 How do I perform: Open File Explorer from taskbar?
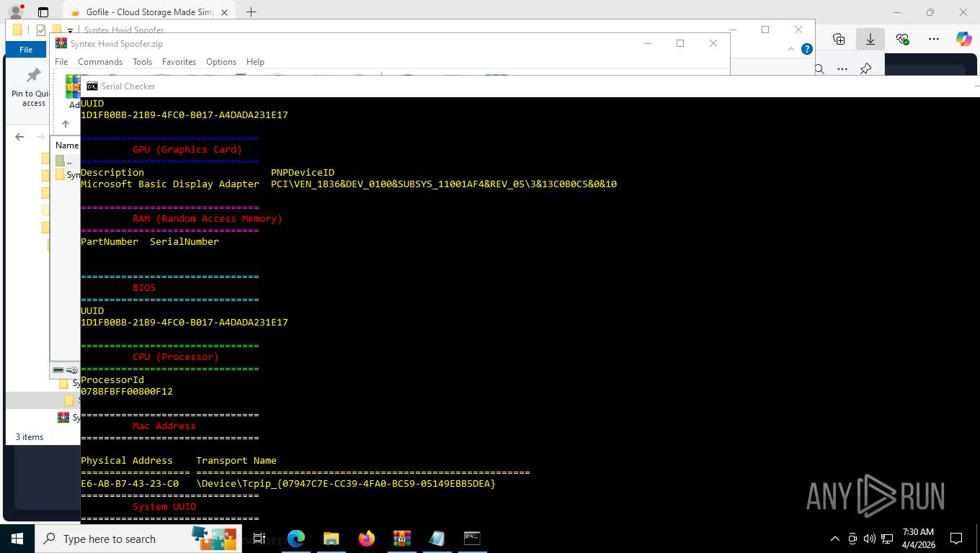(x=331, y=539)
